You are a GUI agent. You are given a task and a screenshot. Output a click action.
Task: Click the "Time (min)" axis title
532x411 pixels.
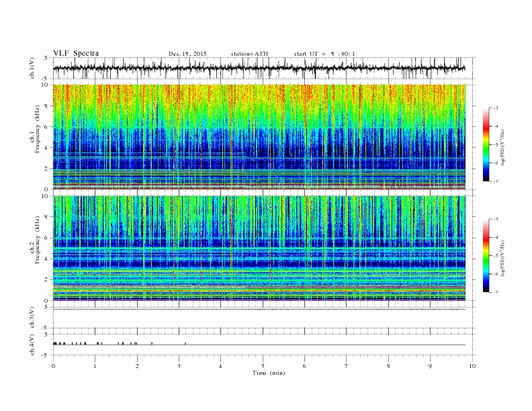(x=269, y=373)
